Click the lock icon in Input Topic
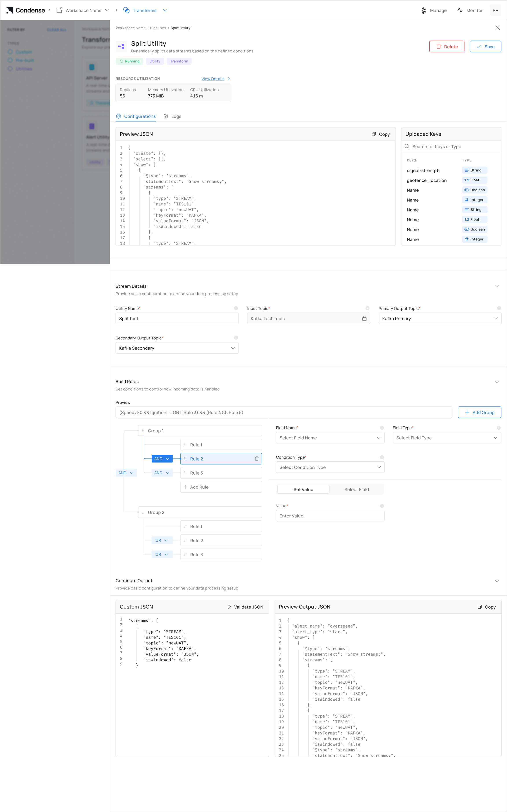507x812 pixels. click(364, 319)
